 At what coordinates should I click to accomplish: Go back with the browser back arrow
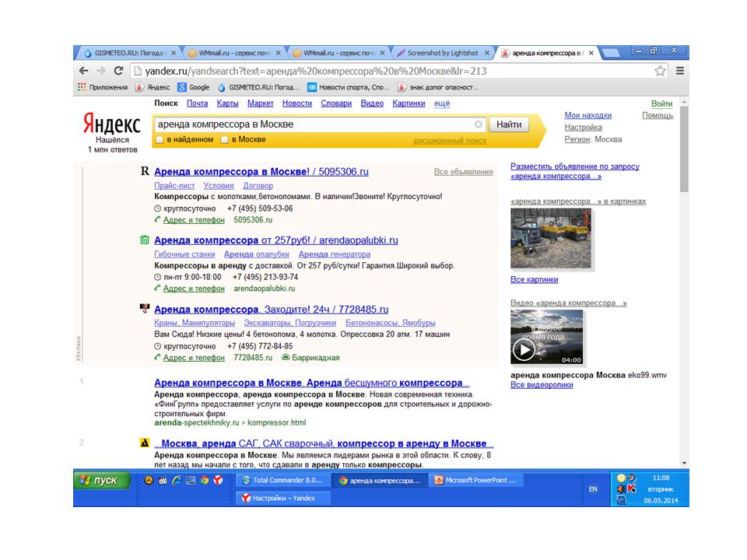[x=84, y=71]
